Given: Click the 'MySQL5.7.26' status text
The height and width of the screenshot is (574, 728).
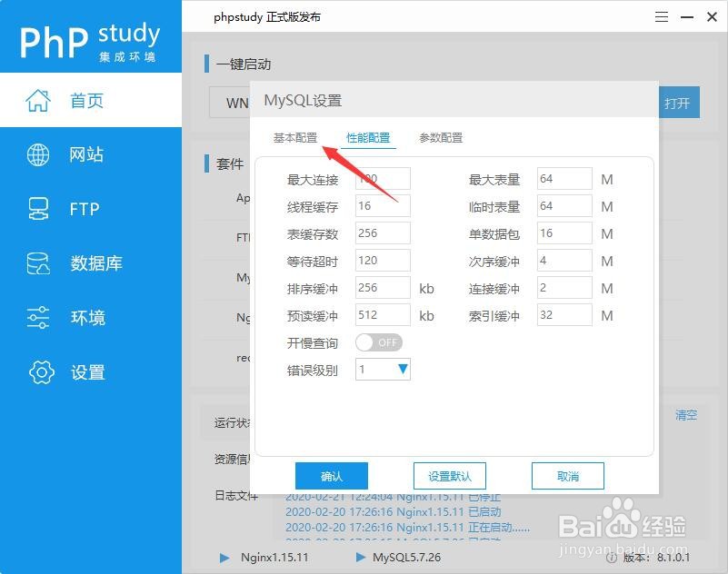Looking at the screenshot, I should (x=406, y=558).
